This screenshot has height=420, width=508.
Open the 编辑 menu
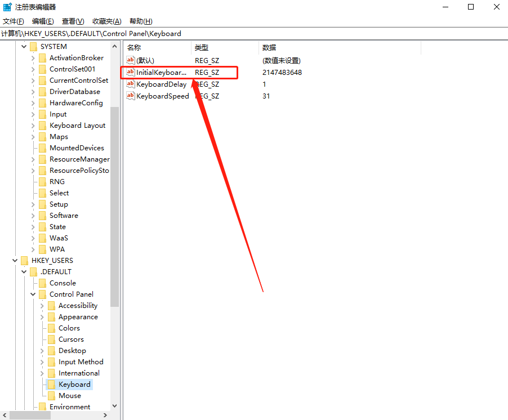pyautogui.click(x=43, y=21)
